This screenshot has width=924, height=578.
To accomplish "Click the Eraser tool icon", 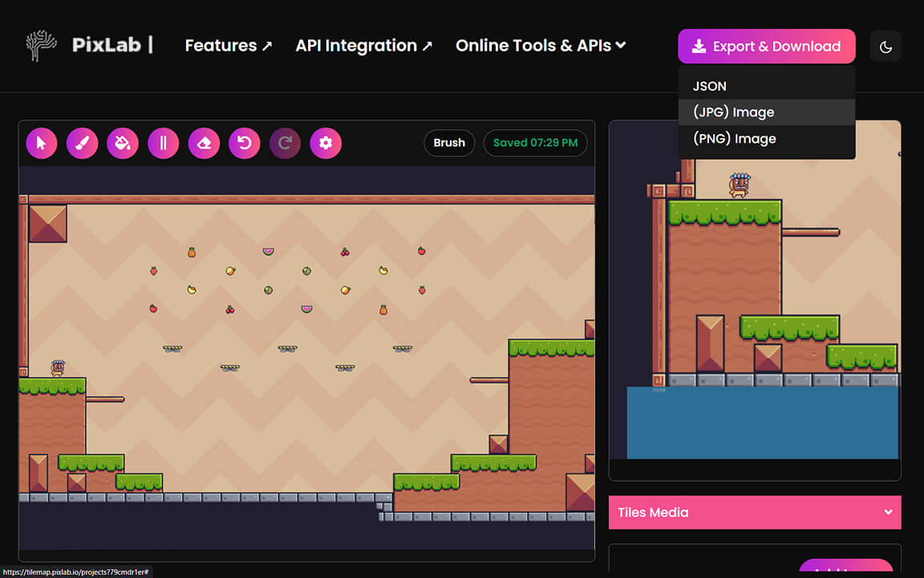I will click(x=204, y=143).
